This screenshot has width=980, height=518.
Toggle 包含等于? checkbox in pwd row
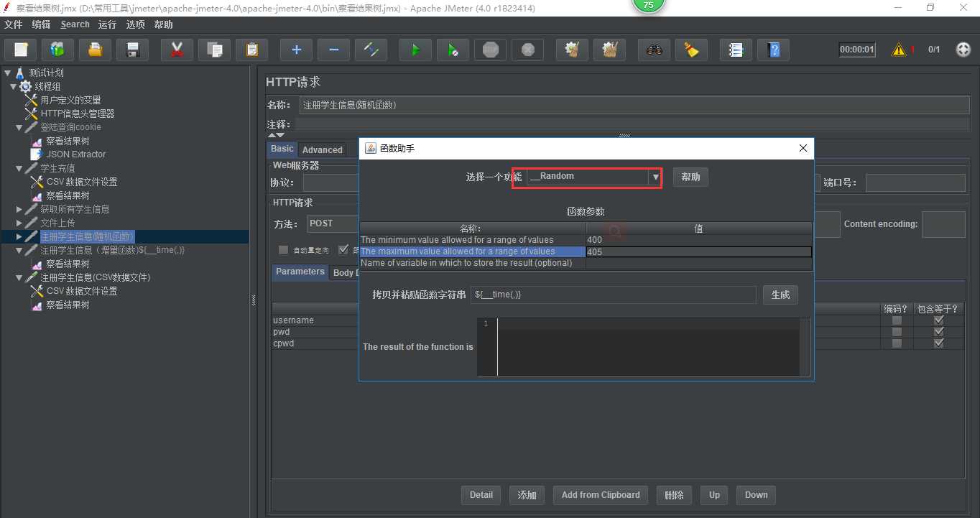pyautogui.click(x=938, y=332)
